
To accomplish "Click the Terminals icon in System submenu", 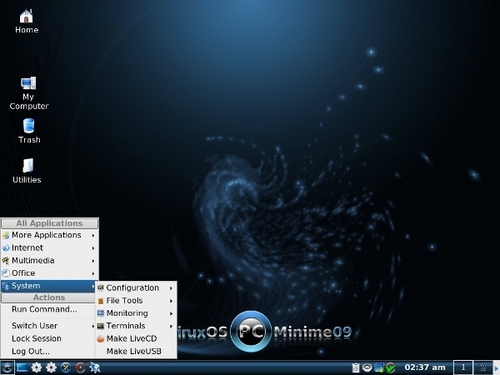I will click(x=100, y=326).
